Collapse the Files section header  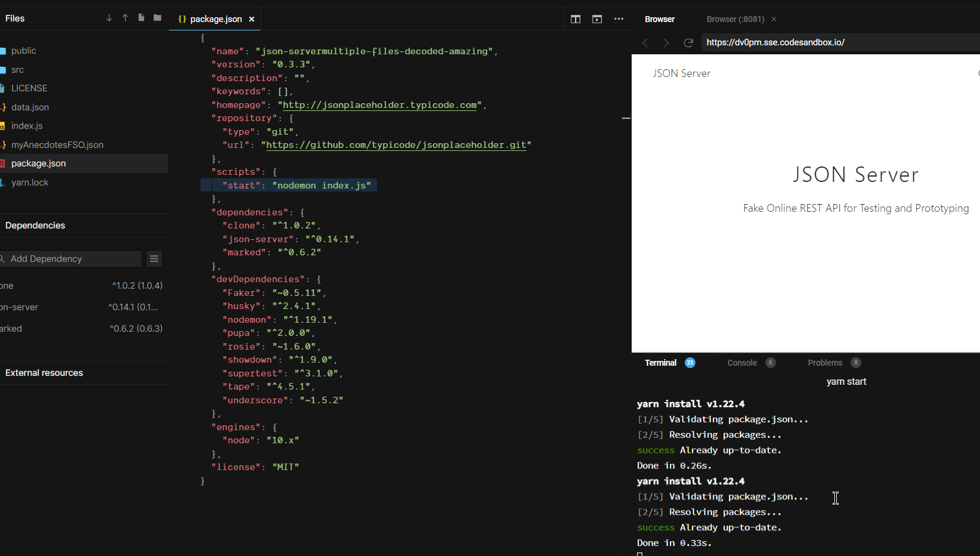click(x=15, y=18)
